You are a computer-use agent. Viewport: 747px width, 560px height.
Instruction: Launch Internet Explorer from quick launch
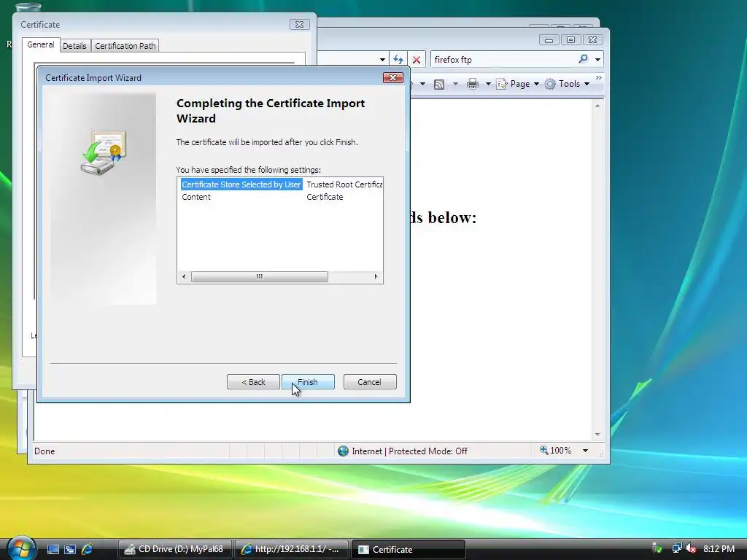click(87, 550)
